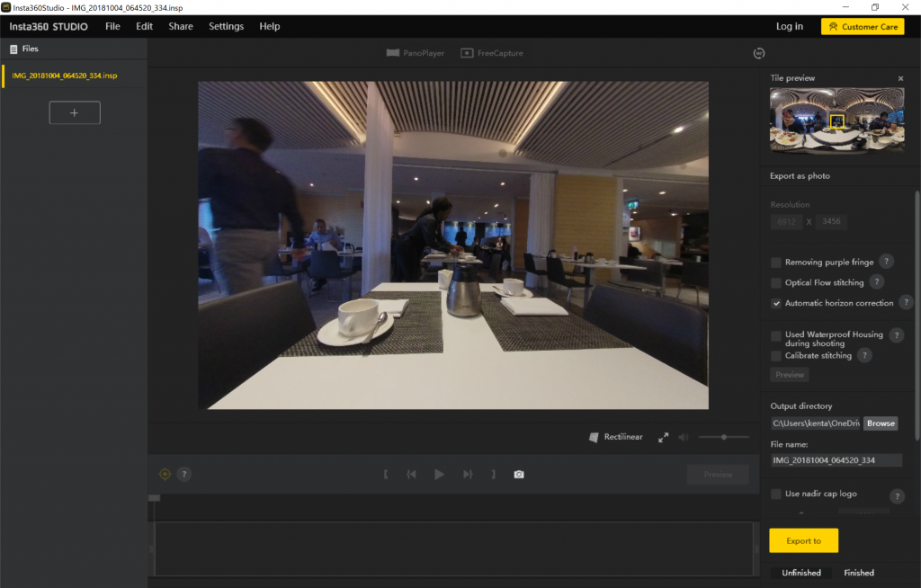This screenshot has width=921, height=588.
Task: Mute the audio speaker icon
Action: 683,437
